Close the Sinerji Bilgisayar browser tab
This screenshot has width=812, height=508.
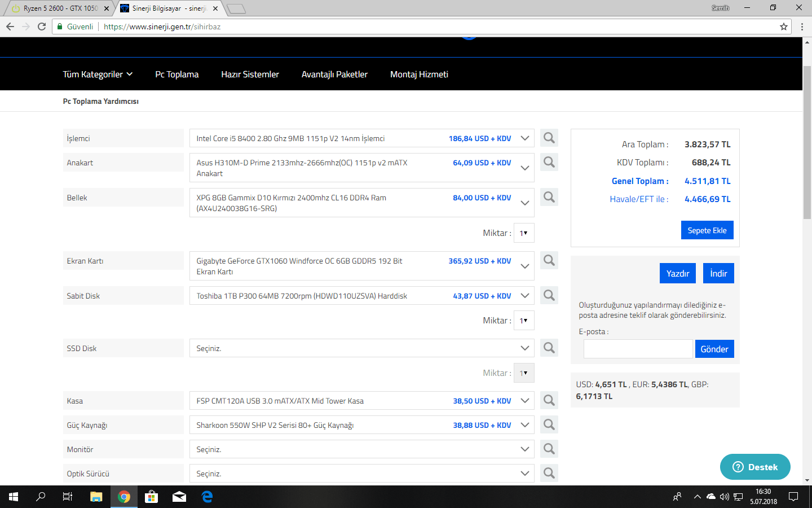(x=215, y=8)
